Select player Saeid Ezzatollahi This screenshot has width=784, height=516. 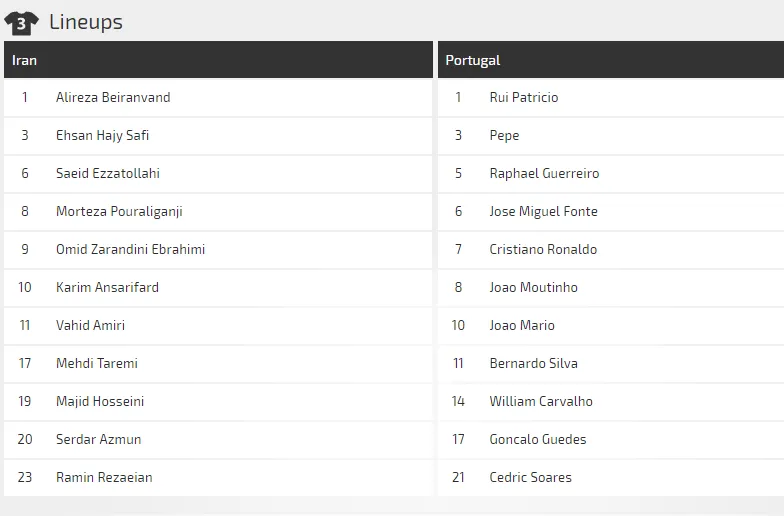pos(107,173)
